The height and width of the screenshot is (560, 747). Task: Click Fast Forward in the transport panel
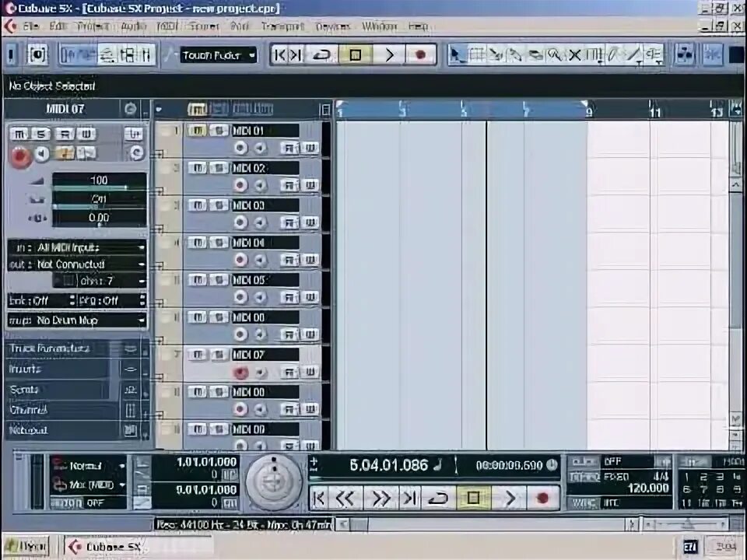click(x=380, y=498)
